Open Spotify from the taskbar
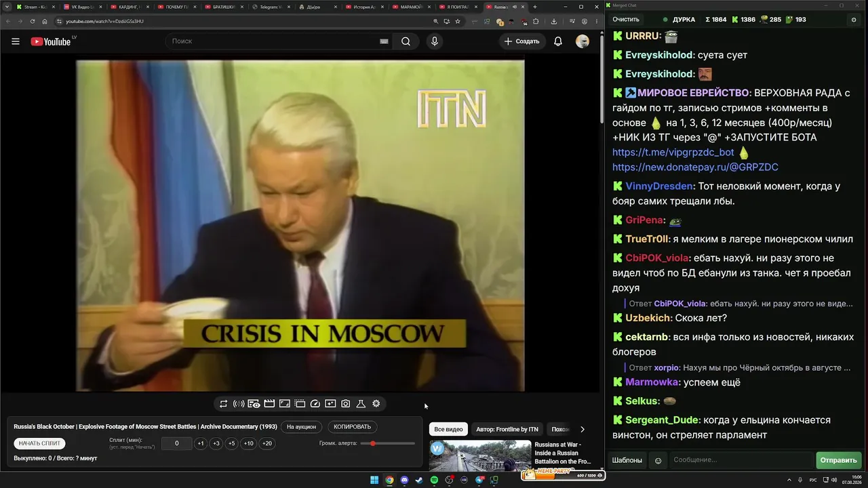Viewport: 868px width, 488px height. pyautogui.click(x=435, y=481)
